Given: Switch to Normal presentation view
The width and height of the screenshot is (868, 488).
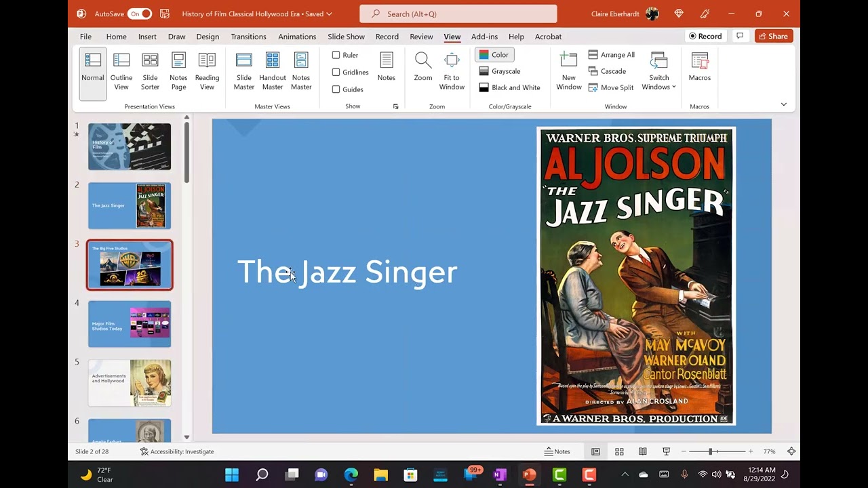Looking at the screenshot, I should (93, 74).
